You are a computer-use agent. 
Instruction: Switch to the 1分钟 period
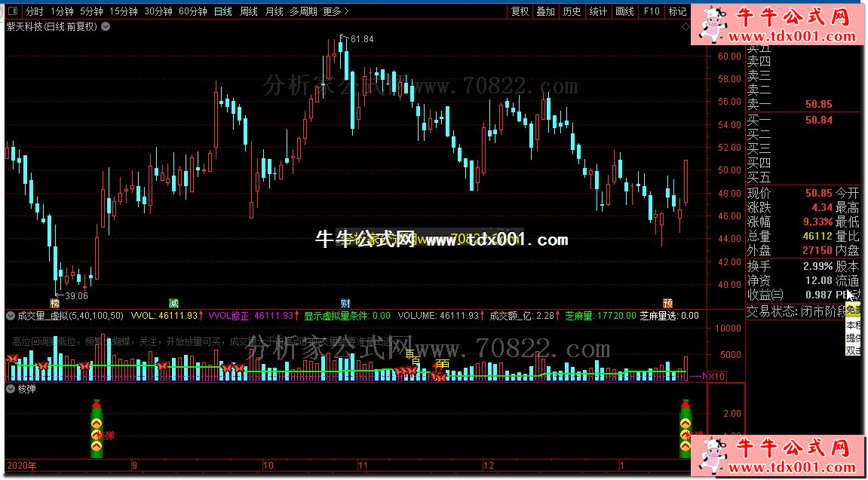click(x=61, y=11)
